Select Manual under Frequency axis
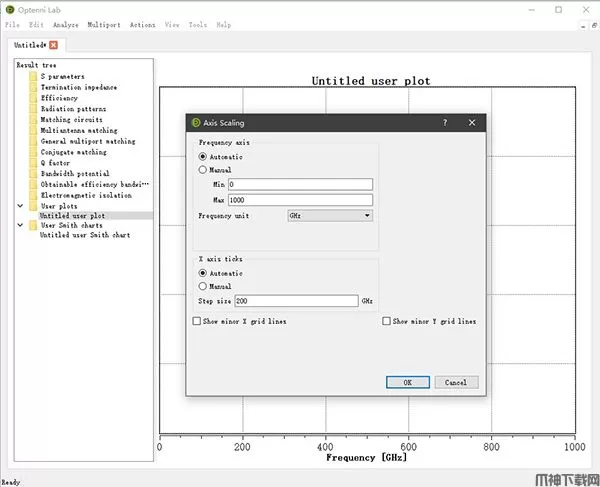The image size is (600, 487). click(x=204, y=170)
